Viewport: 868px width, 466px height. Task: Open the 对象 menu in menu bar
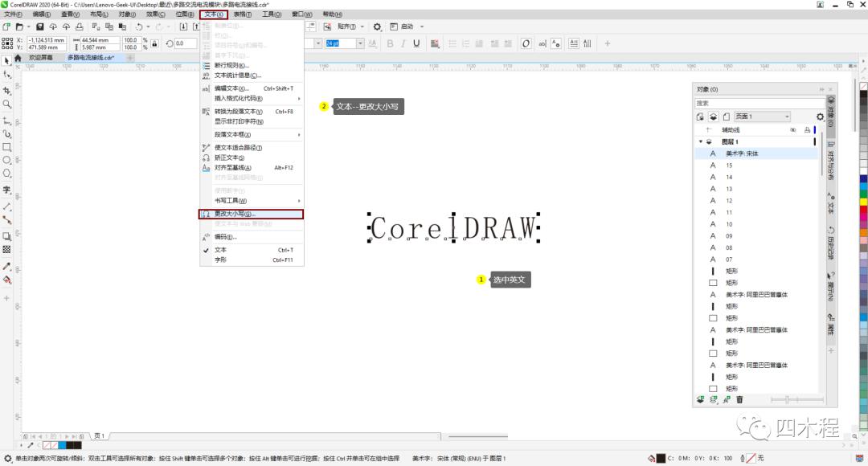[127, 14]
